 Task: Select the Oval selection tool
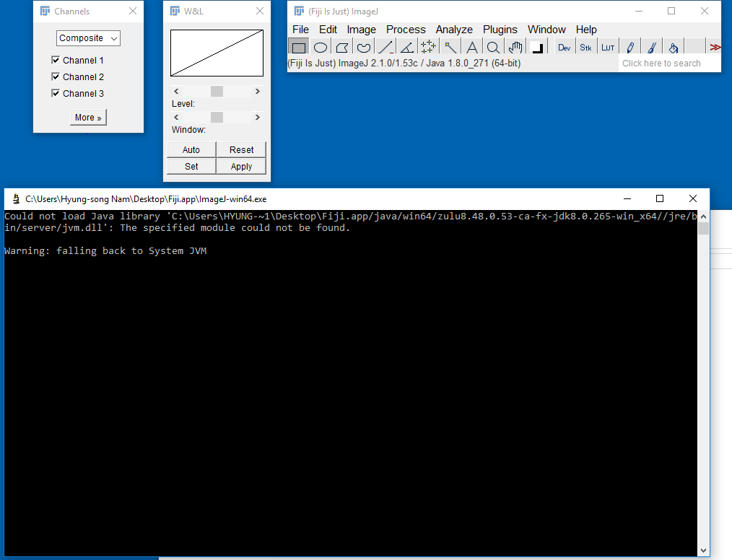321,47
